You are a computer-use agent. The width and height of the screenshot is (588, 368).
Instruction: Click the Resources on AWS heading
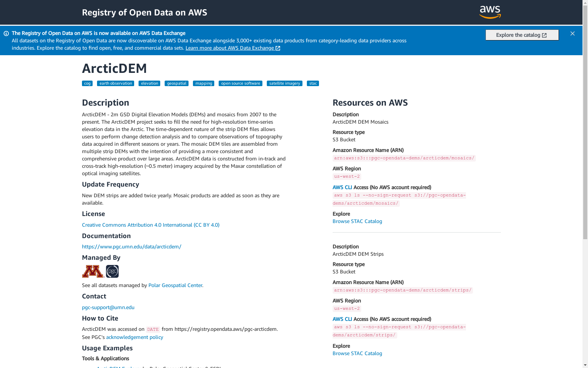tap(370, 103)
